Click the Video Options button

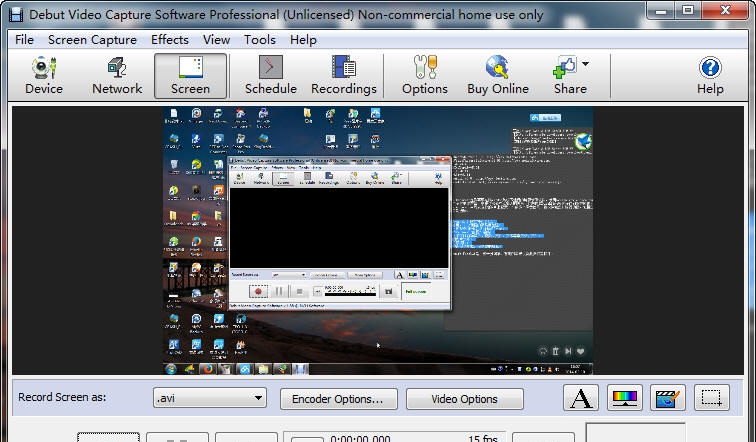pos(464,399)
